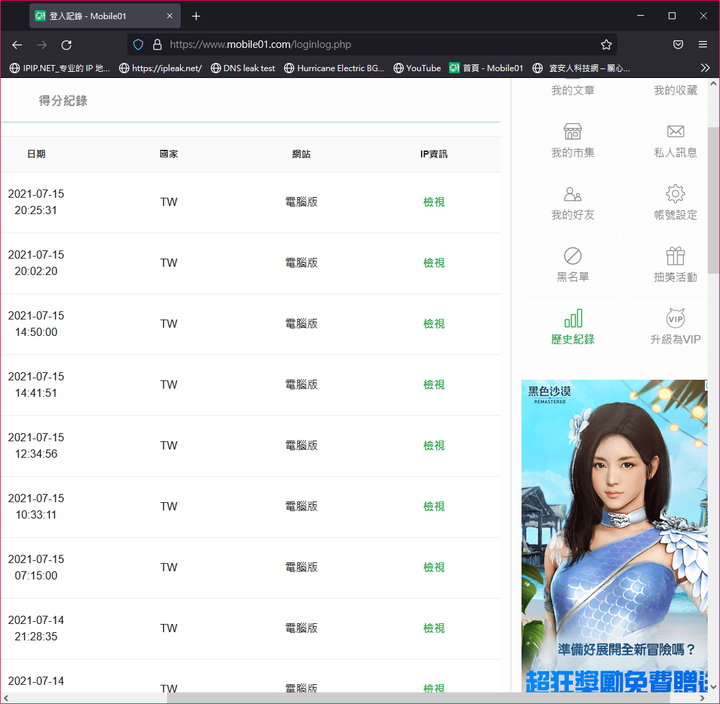The width and height of the screenshot is (720, 704).
Task: Open the Pocket save icon
Action: pos(678,45)
